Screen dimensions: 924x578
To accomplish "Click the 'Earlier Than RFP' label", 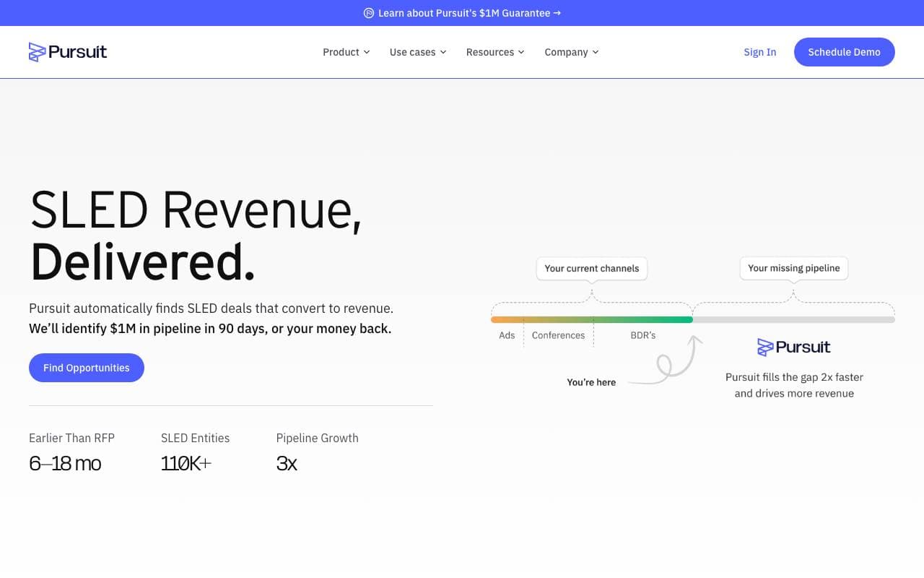I will pos(71,438).
